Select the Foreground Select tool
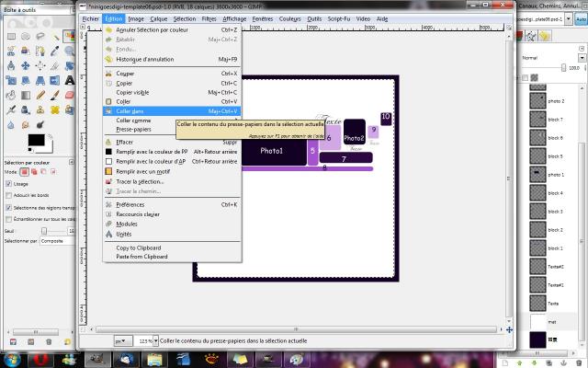588x368 pixels. point(26,52)
